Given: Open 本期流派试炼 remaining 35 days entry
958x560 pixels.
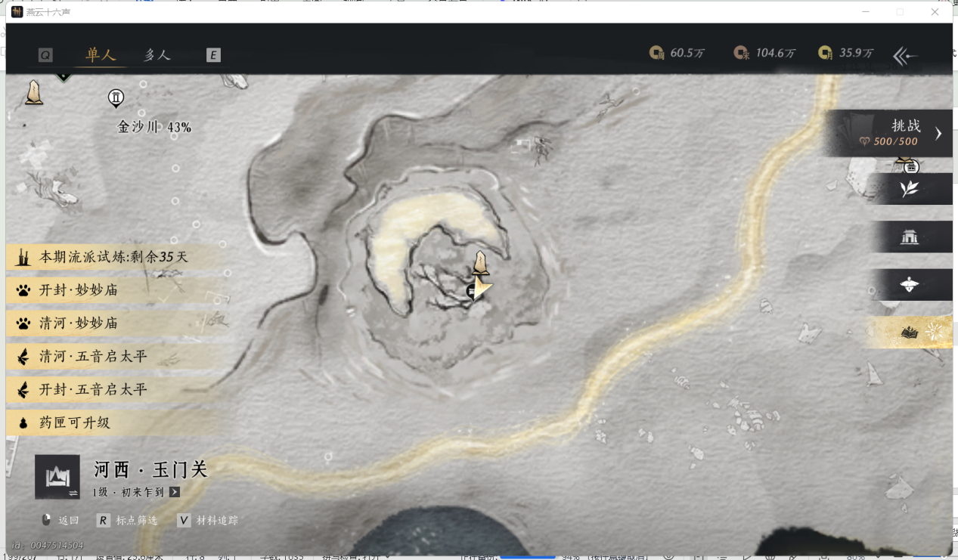Looking at the screenshot, I should point(113,257).
